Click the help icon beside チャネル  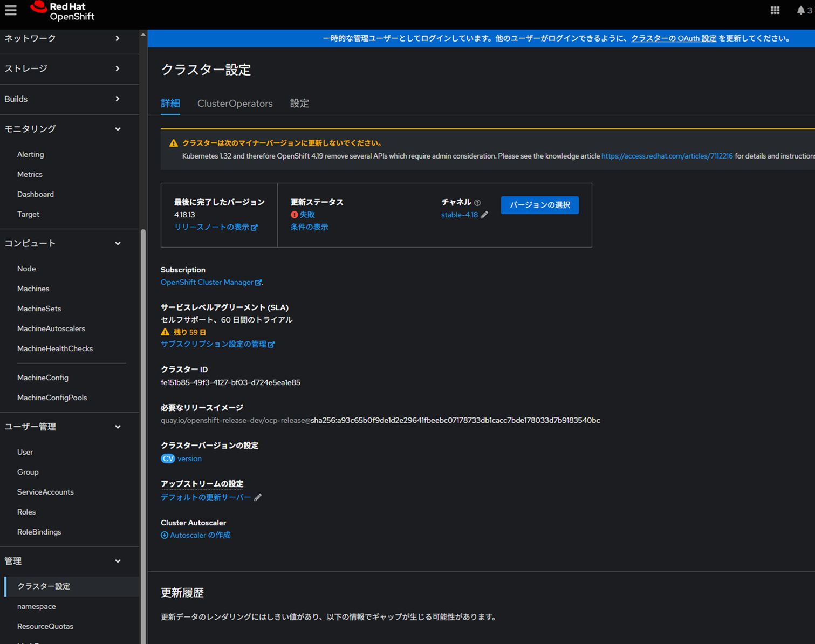tap(477, 203)
